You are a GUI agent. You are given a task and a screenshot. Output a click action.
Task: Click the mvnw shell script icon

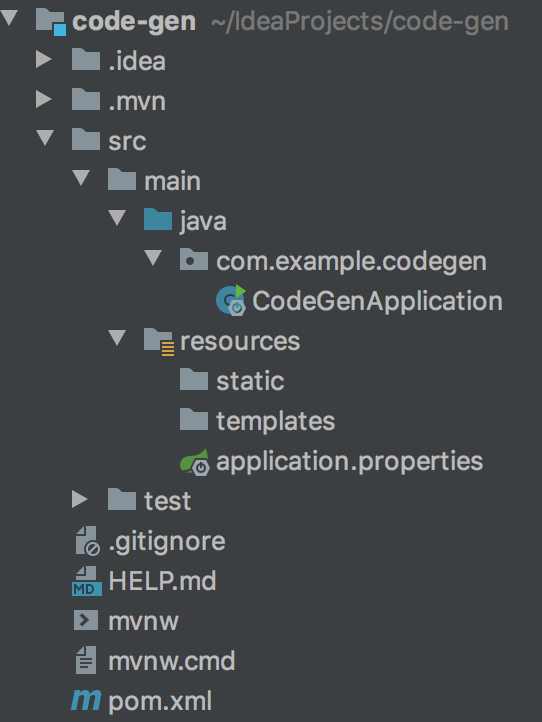86,620
